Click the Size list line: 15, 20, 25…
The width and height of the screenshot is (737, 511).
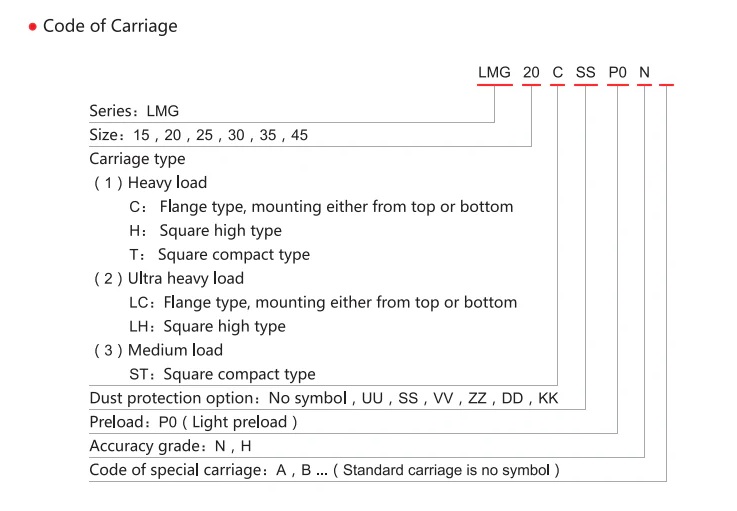[198, 135]
